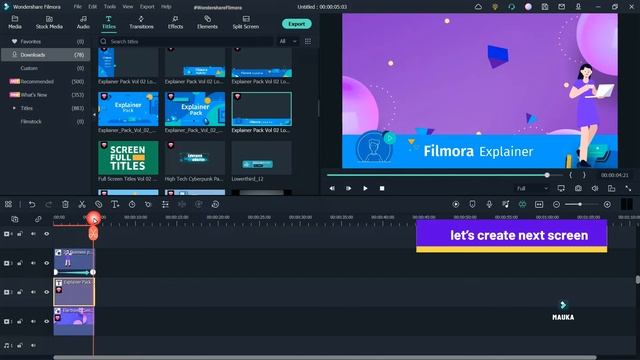Click the redo arrow in timeline toolbar
The height and width of the screenshot is (360, 640).
pos(49,204)
